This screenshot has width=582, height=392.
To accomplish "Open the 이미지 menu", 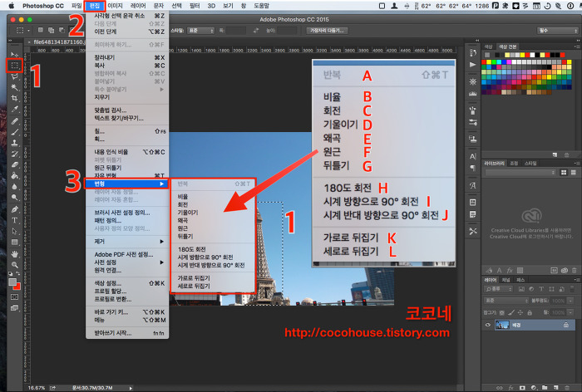I will click(115, 6).
